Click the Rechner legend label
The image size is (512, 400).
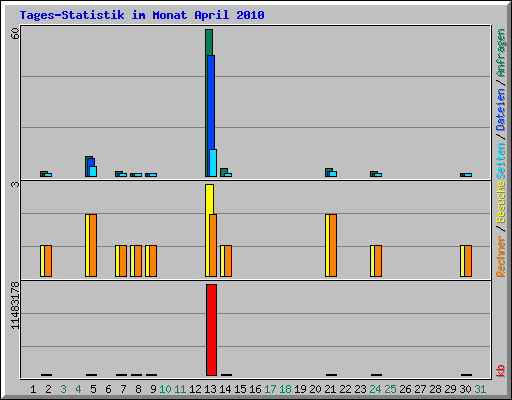[x=500, y=256]
